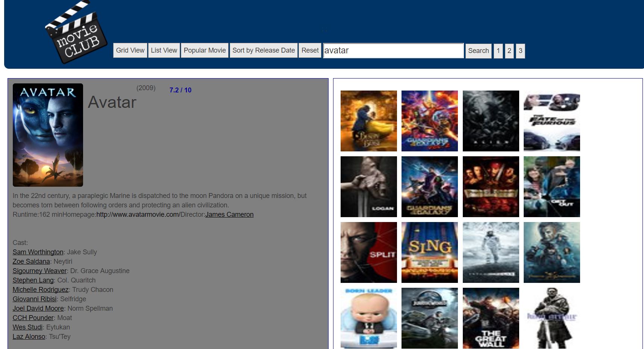
Task: Click the Search button
Action: [479, 51]
